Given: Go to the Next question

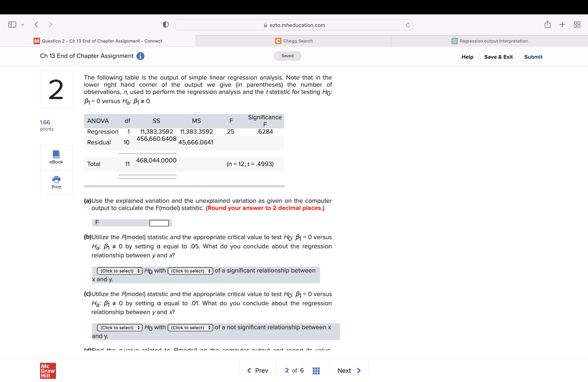Looking at the screenshot, I should click(349, 370).
